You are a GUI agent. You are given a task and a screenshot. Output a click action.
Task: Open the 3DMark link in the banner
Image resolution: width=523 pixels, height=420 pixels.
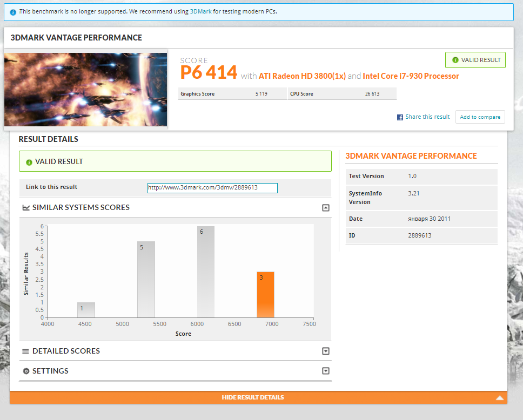(200, 11)
